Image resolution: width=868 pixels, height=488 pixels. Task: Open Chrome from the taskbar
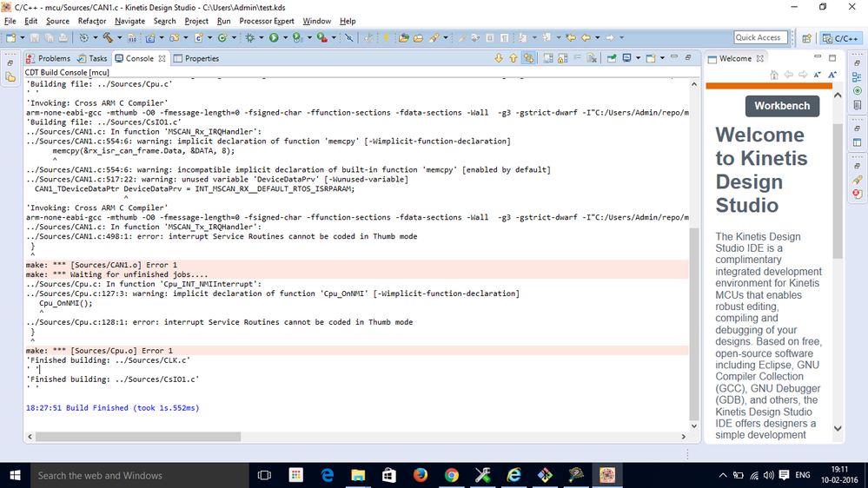(x=452, y=475)
